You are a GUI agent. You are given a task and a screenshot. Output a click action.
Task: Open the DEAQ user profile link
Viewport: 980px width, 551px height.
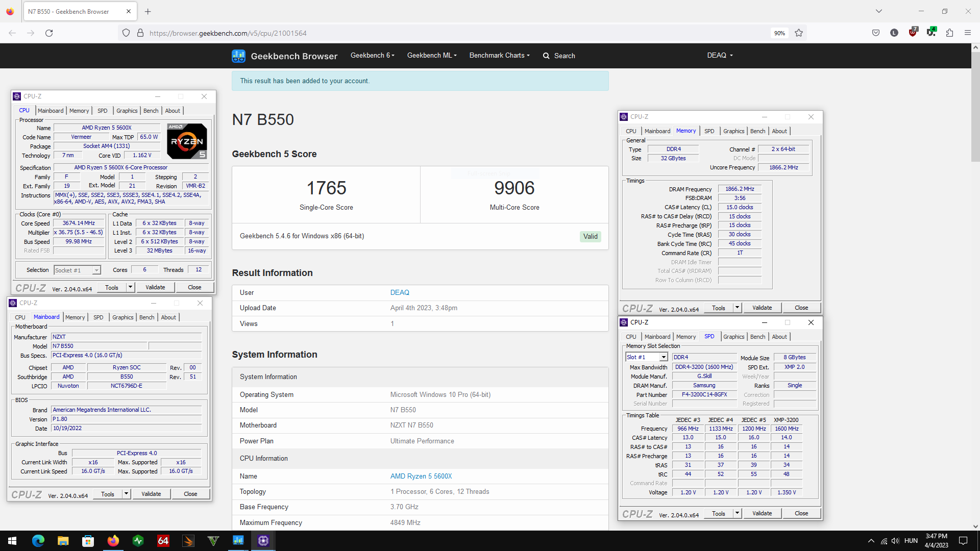coord(400,292)
